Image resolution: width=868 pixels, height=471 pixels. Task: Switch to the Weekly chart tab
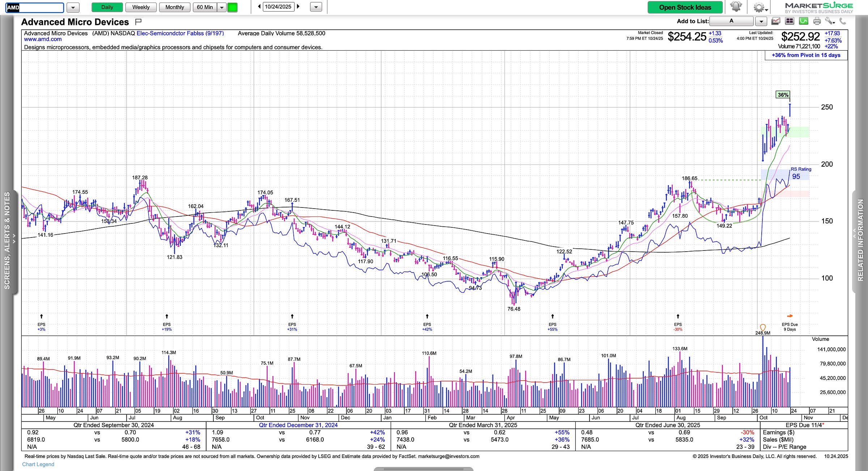click(141, 7)
